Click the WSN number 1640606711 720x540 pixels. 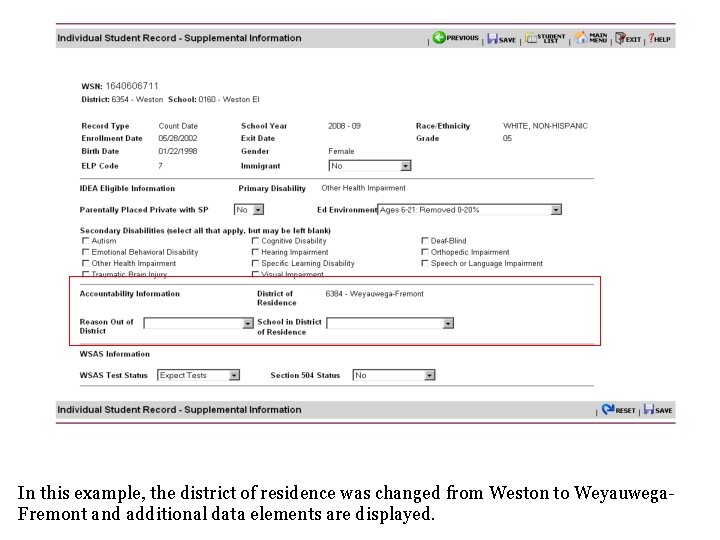(132, 86)
